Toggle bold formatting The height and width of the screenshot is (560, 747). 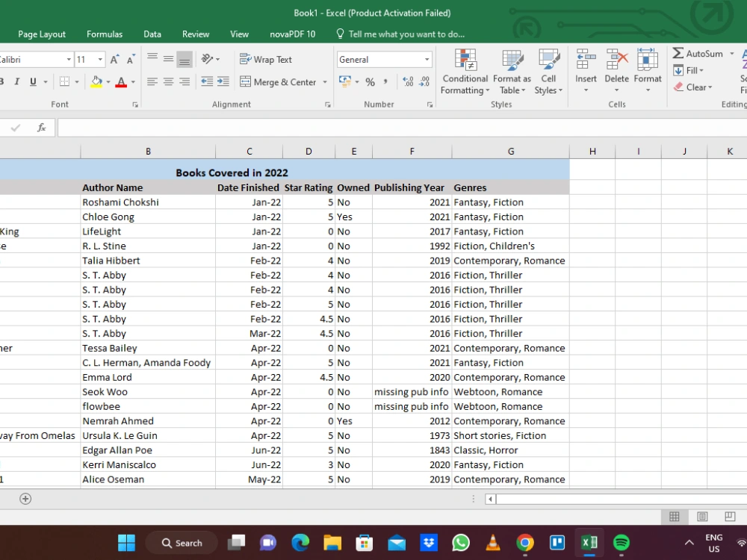pyautogui.click(x=3, y=81)
